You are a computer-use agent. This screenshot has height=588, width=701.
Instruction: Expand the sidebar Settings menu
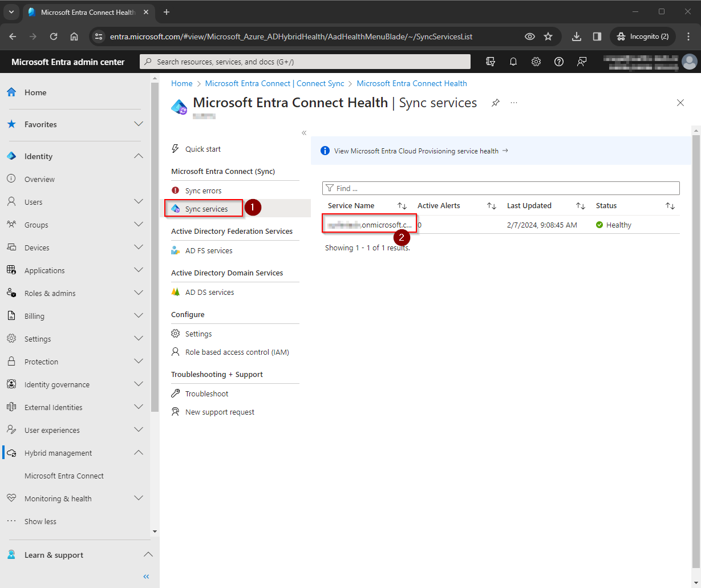[138, 338]
